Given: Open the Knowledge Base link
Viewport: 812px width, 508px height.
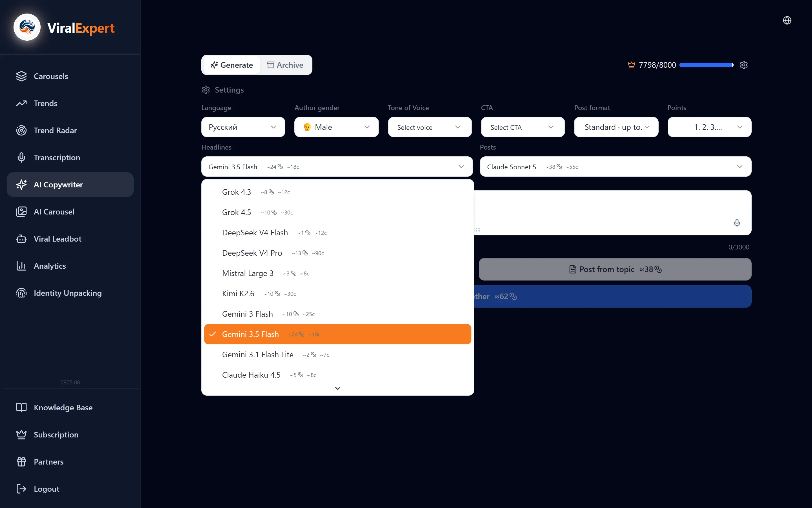Looking at the screenshot, I should click(x=70, y=408).
